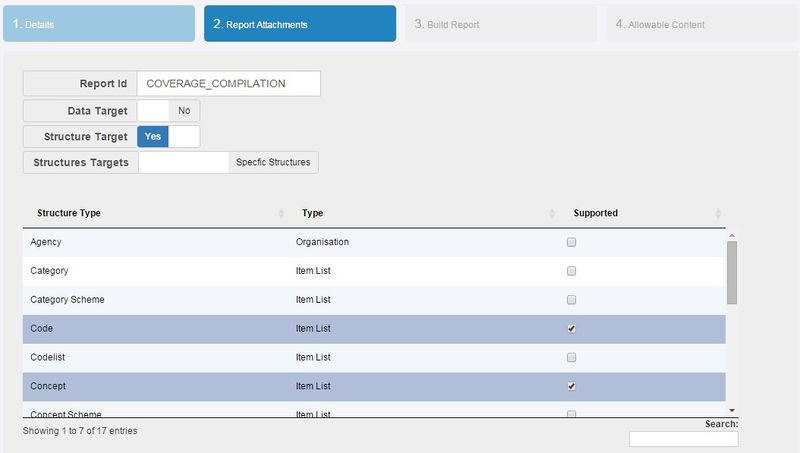Tick the Supported checkbox for Codelist

click(x=571, y=358)
